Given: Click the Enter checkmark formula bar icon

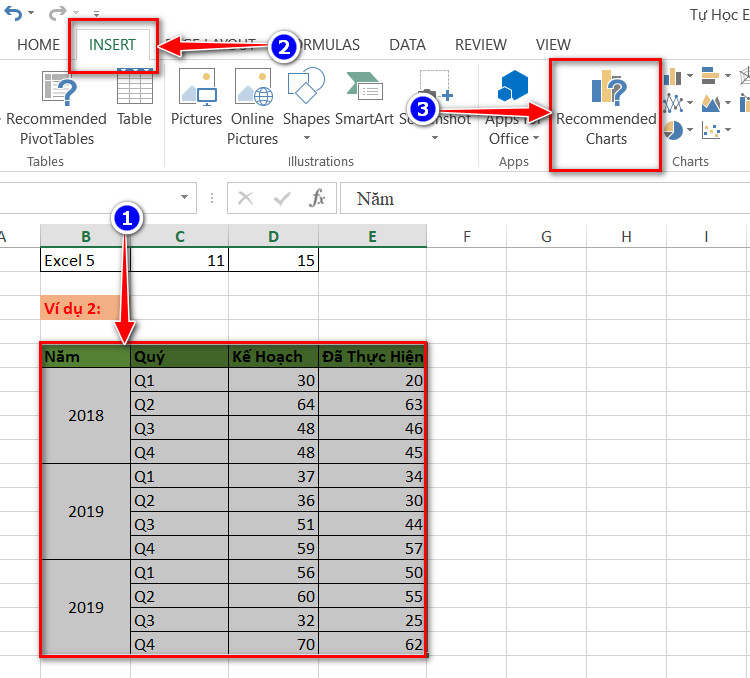Looking at the screenshot, I should pyautogui.click(x=281, y=198).
